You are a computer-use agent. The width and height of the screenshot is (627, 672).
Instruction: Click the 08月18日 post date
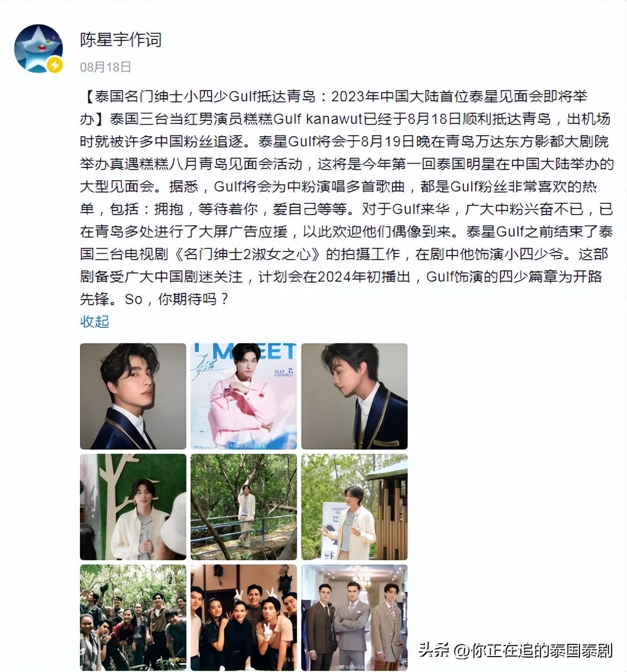click(x=106, y=67)
